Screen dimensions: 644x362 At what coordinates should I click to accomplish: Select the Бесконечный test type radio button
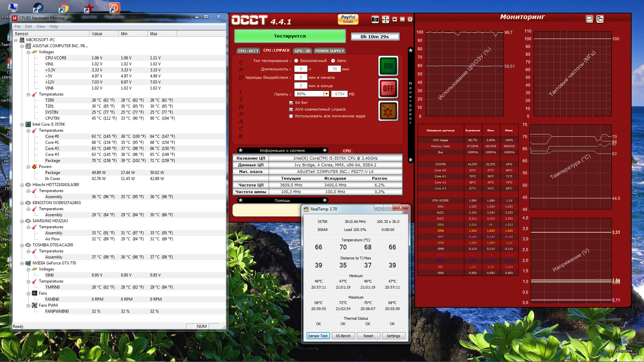click(296, 61)
